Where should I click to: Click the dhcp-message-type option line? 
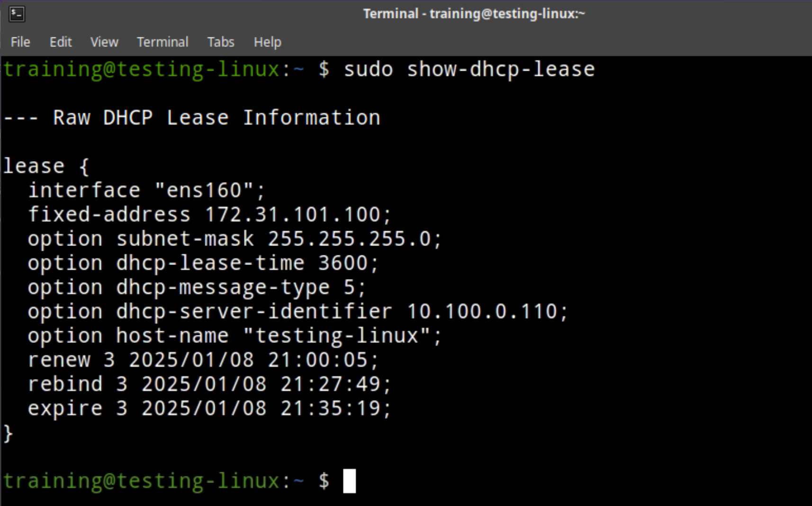click(x=197, y=288)
